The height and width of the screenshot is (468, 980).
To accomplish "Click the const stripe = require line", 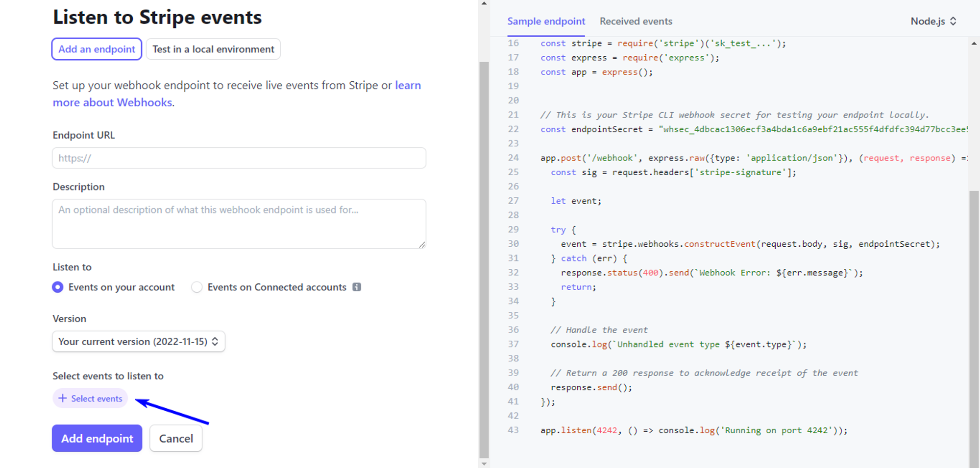I will pos(663,43).
